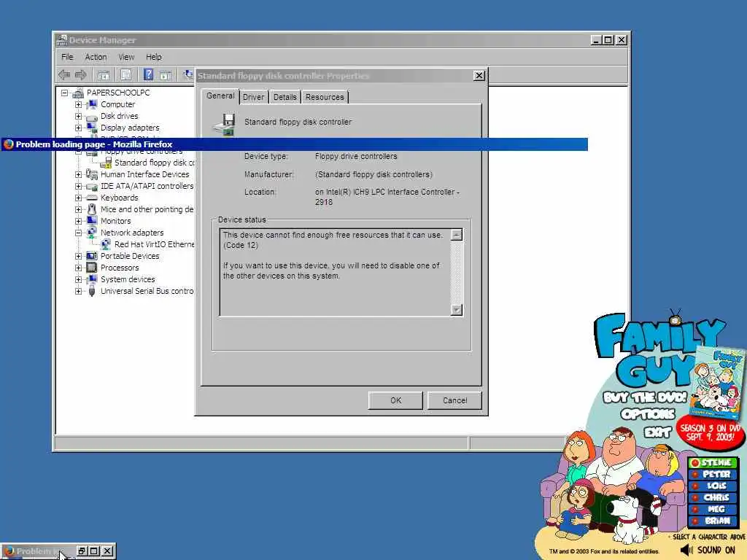Click the System devices category icon
Screen dimensions: 747x560
tap(92, 279)
